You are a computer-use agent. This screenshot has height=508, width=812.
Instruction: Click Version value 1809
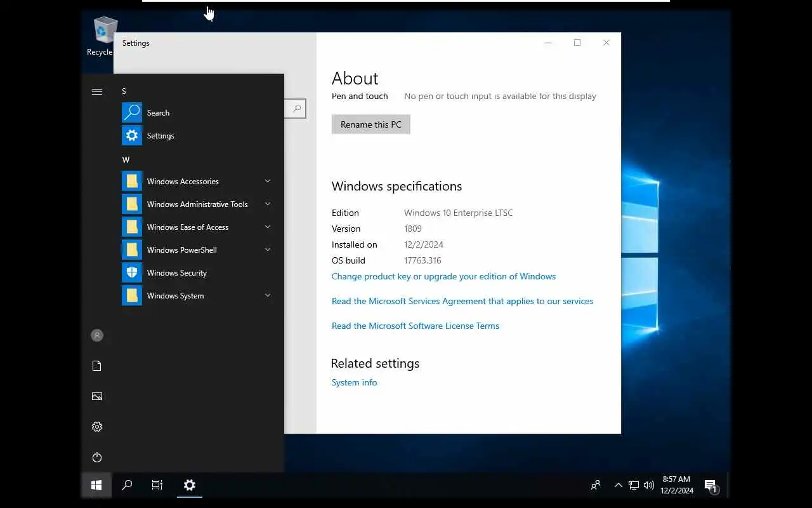(x=413, y=229)
